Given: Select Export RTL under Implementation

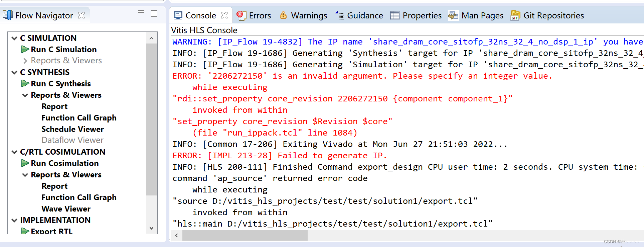Looking at the screenshot, I should (51, 231).
